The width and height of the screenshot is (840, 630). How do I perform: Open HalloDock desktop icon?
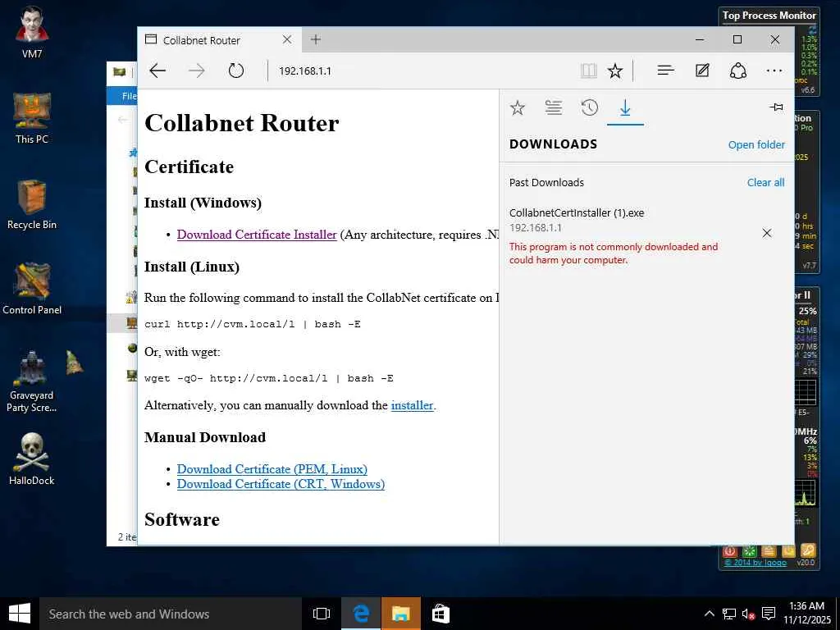32,459
